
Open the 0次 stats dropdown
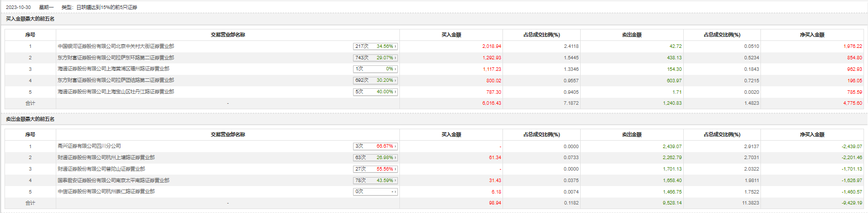tap(375, 192)
